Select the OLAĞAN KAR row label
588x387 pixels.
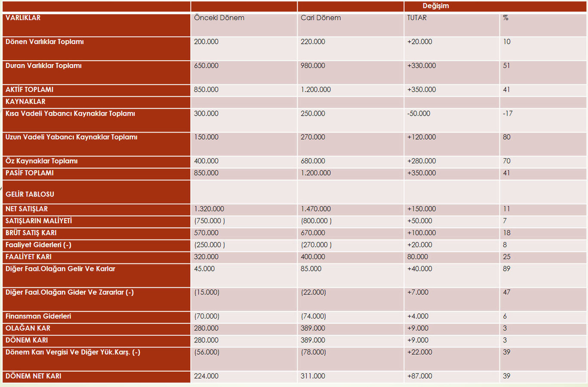click(x=28, y=328)
